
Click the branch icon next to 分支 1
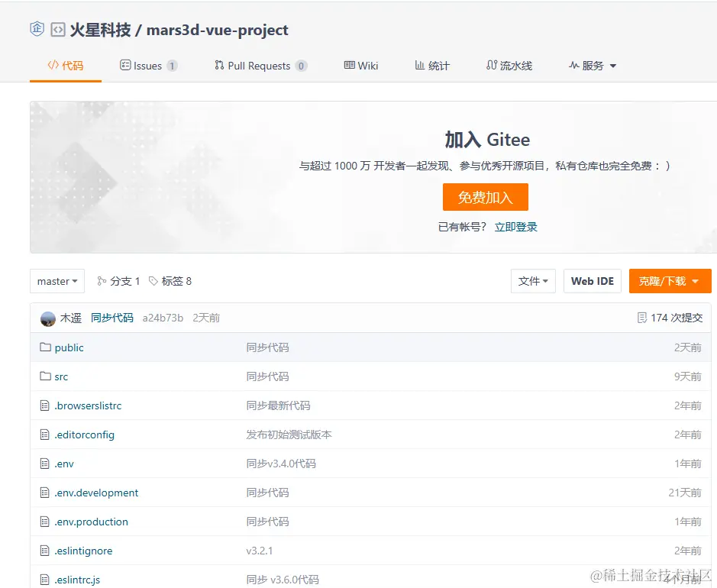click(x=102, y=281)
